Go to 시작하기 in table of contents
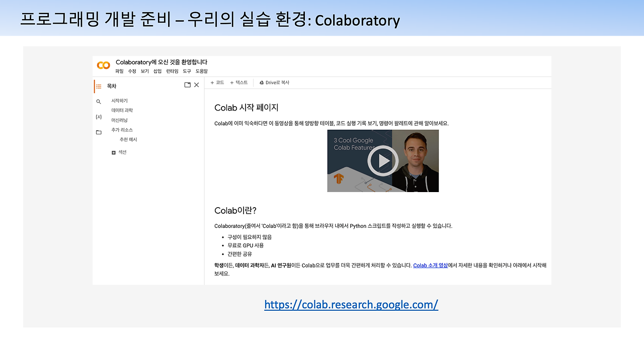This screenshot has width=644, height=362. point(119,101)
